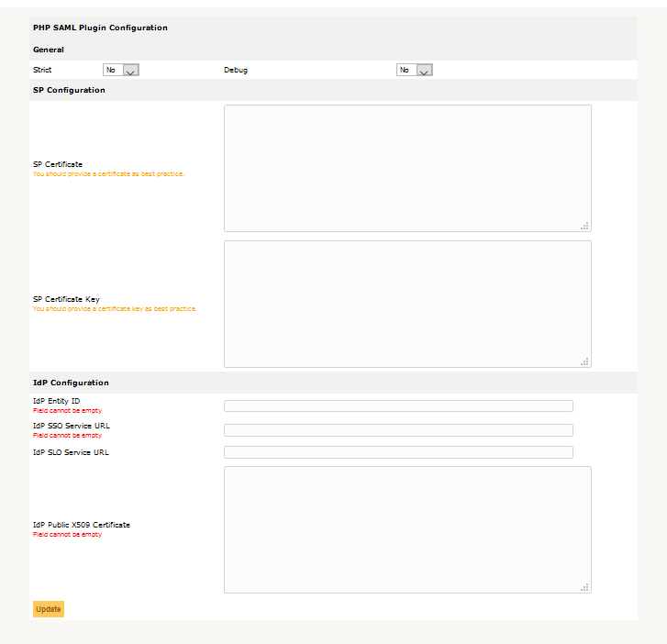Open the Strict dropdown
667x644 pixels.
coord(121,70)
